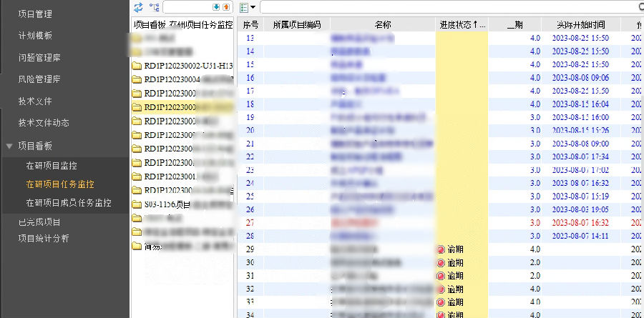
Task: Click the tree structure icon beside refresh
Action: click(x=154, y=7)
